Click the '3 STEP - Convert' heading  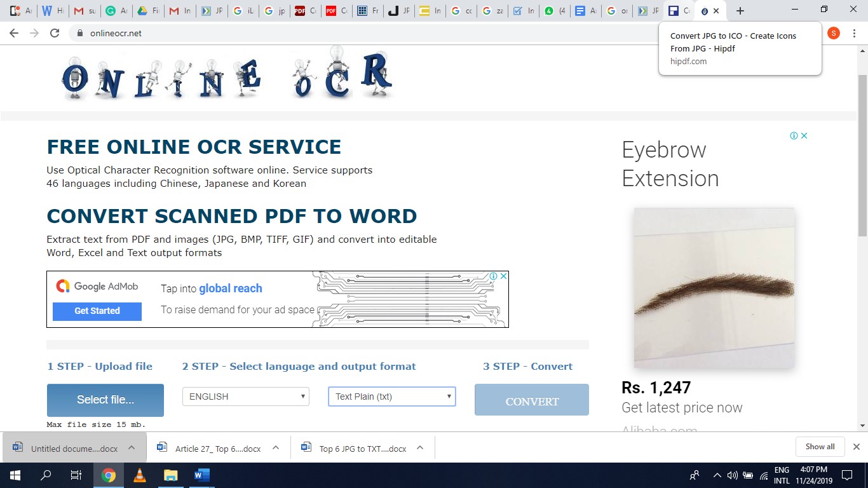(x=527, y=367)
